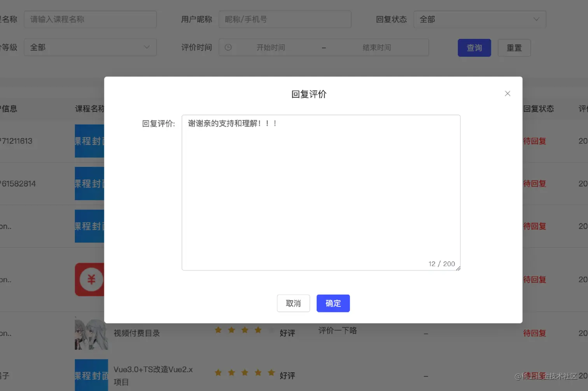The height and width of the screenshot is (391, 588).
Task: Click the course name 视频付费目录
Action: click(137, 333)
